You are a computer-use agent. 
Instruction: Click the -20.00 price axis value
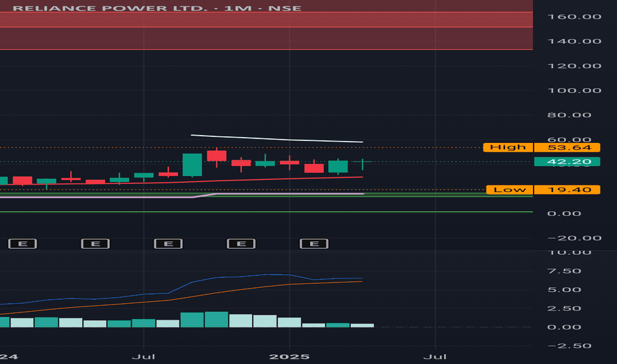[574, 238]
